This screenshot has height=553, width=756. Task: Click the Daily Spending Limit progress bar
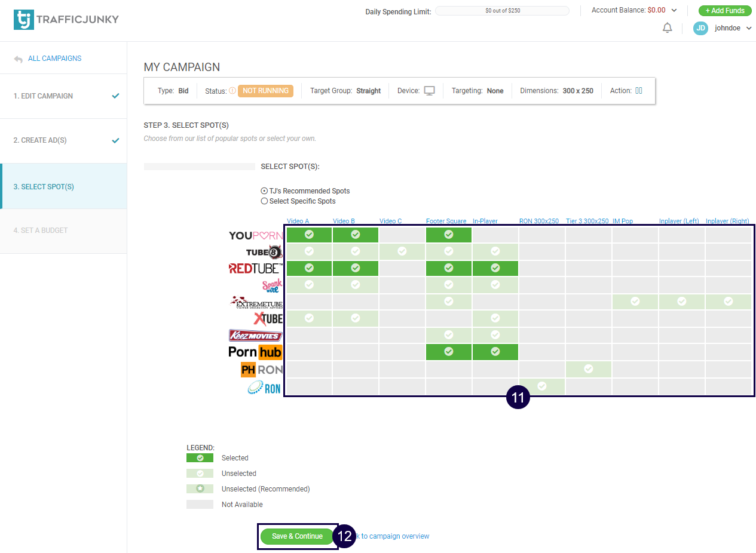pos(502,11)
